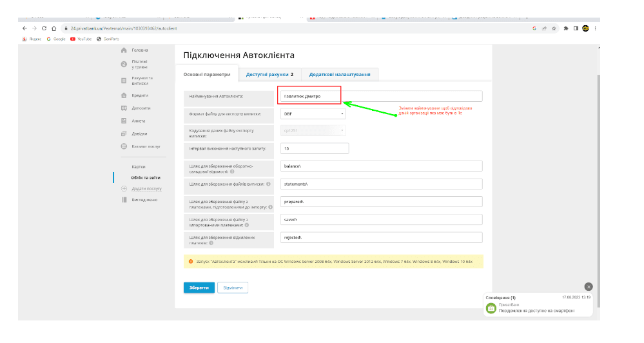644x343 pixels.
Task: Dismiss the notification with the round X
Action: pos(588,286)
